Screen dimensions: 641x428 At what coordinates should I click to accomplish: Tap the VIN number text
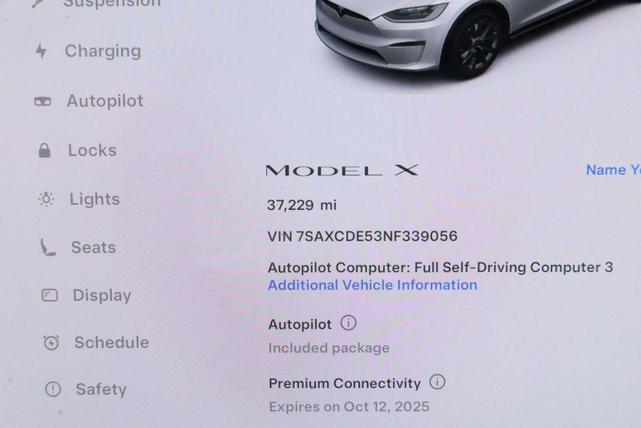click(362, 236)
